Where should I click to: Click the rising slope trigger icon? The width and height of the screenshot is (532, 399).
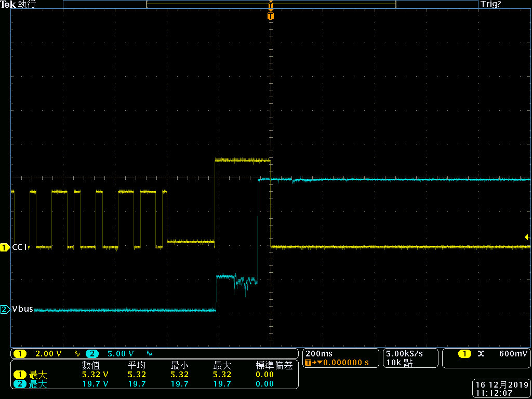tap(481, 353)
